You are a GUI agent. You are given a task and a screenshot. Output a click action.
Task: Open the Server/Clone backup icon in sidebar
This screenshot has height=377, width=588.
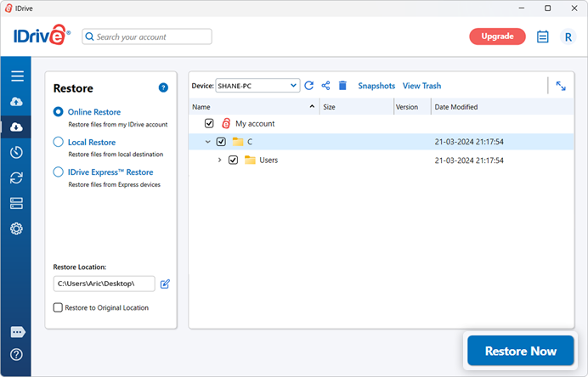click(x=16, y=204)
